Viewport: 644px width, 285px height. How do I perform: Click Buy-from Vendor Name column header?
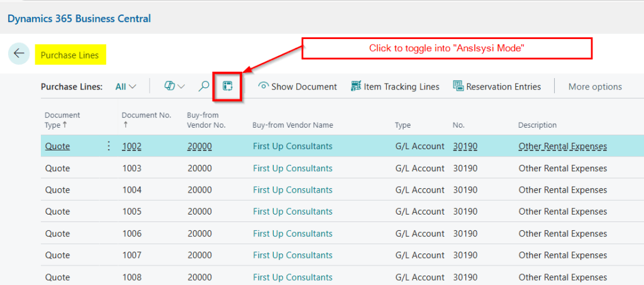point(292,125)
